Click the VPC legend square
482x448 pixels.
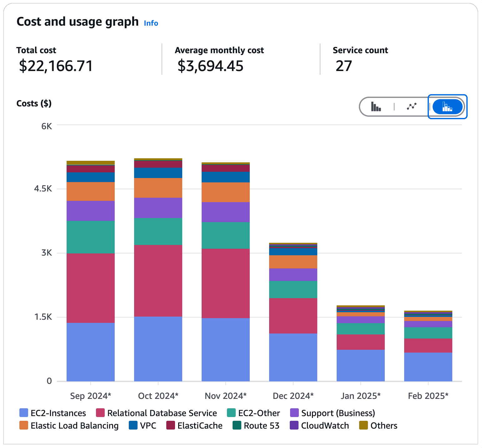tap(133, 425)
